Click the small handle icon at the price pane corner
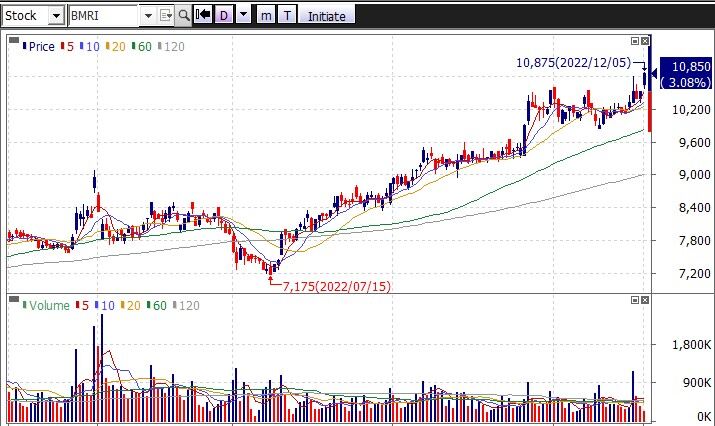 [x=12, y=41]
